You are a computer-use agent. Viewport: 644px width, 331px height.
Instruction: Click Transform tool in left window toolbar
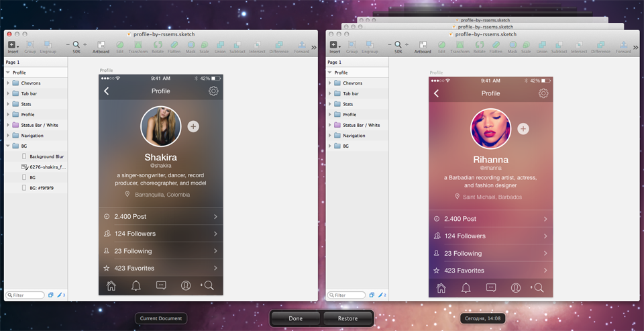pos(138,47)
